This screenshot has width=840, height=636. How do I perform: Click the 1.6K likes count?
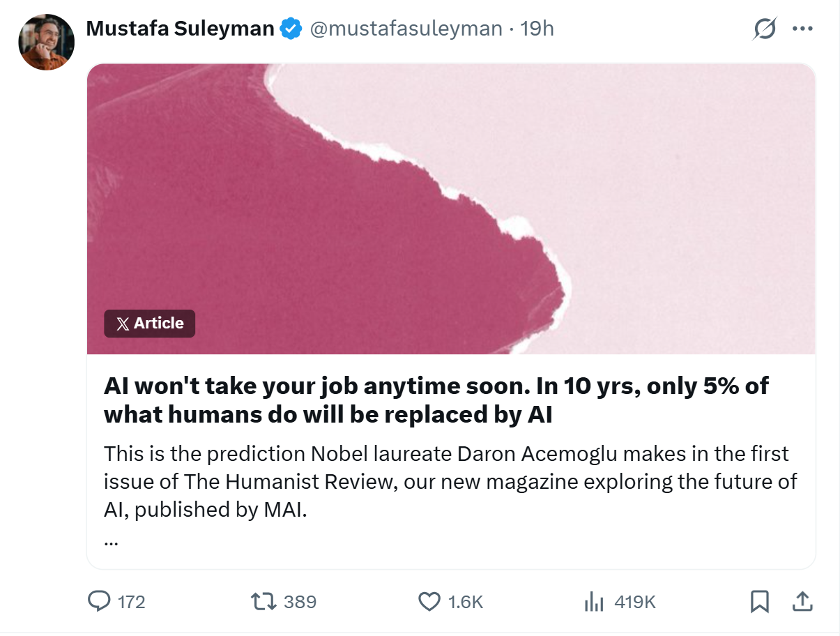tap(466, 602)
